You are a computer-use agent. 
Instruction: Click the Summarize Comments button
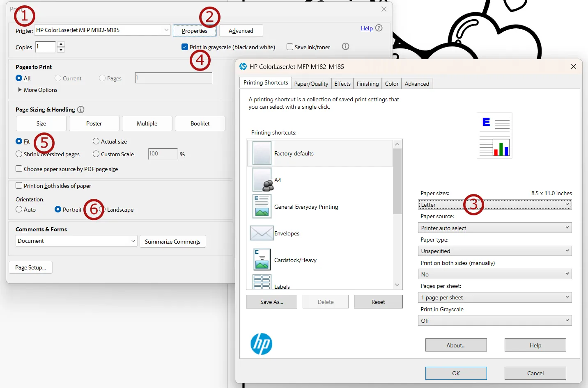172,241
